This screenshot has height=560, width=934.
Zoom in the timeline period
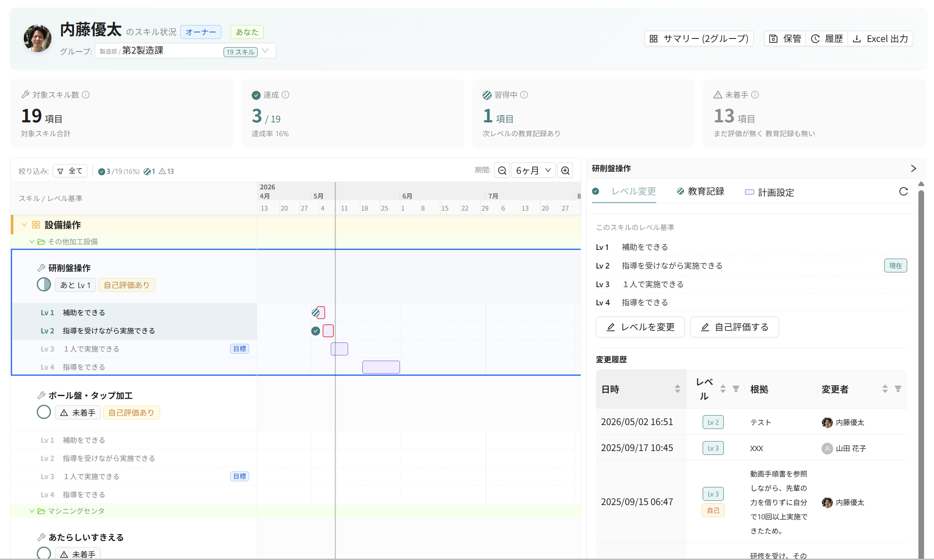(565, 170)
